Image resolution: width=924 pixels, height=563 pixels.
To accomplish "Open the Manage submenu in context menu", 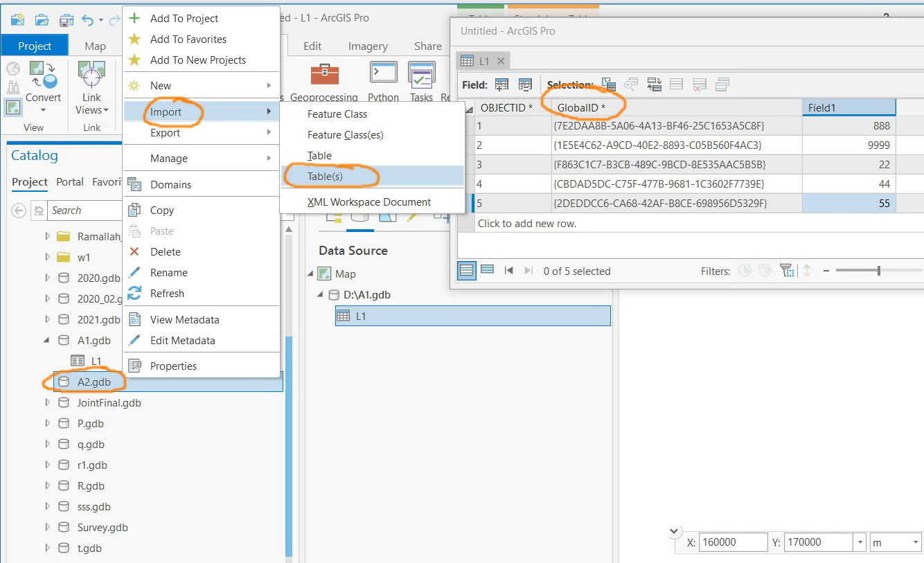I will (x=202, y=159).
